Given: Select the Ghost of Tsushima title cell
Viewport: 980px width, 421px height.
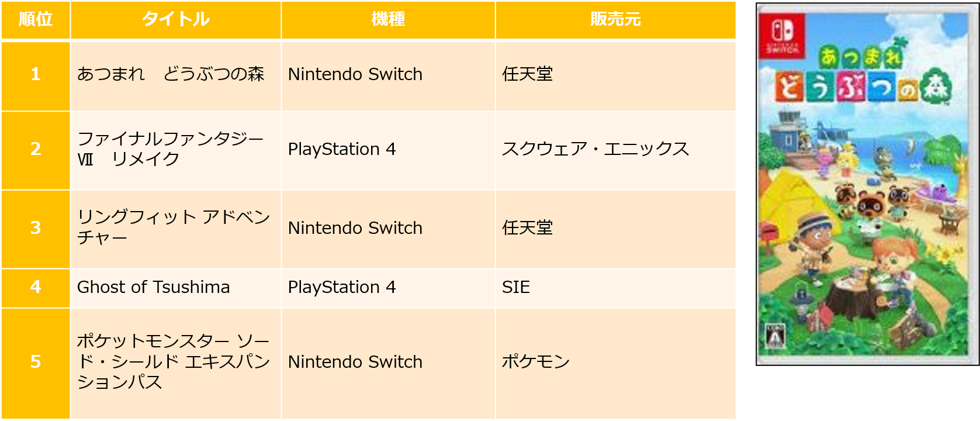Looking at the screenshot, I should pos(154,287).
